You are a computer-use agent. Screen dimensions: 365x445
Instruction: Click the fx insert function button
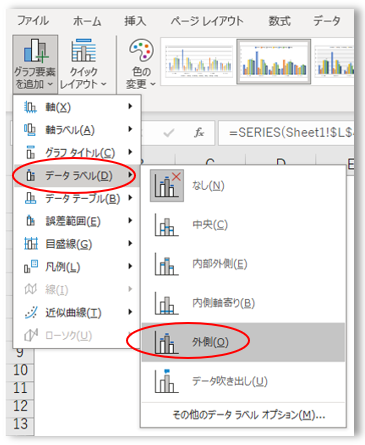coord(199,133)
